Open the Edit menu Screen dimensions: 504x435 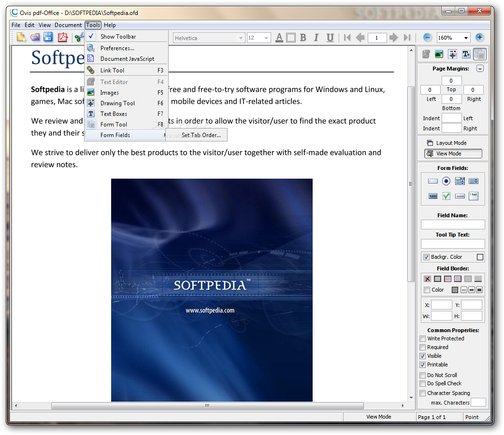29,25
